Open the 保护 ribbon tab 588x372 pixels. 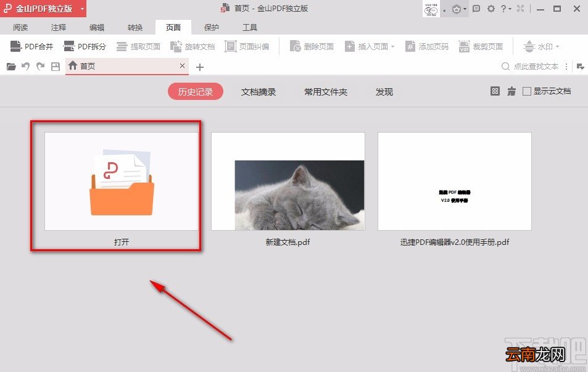pyautogui.click(x=212, y=27)
